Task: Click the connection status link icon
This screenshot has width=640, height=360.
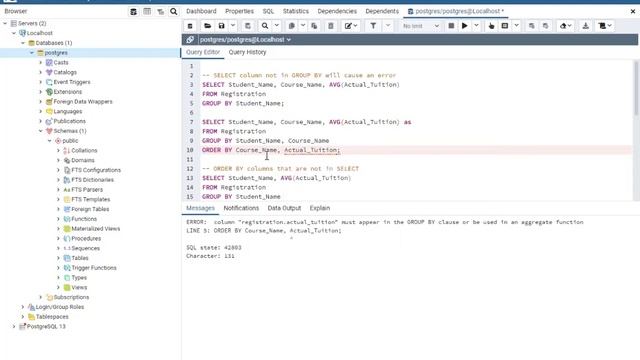Action: pyautogui.click(x=190, y=40)
